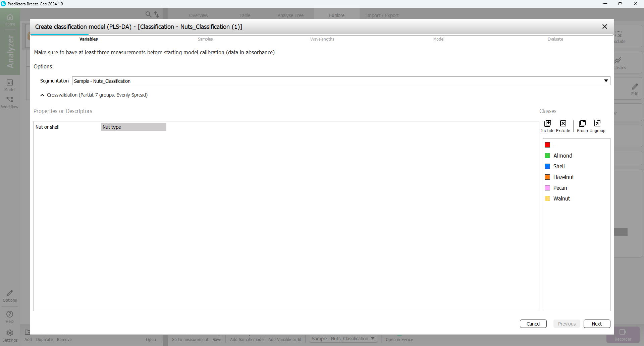Select the Walnut class in list
Screen dimensions: 644x346
(x=561, y=198)
